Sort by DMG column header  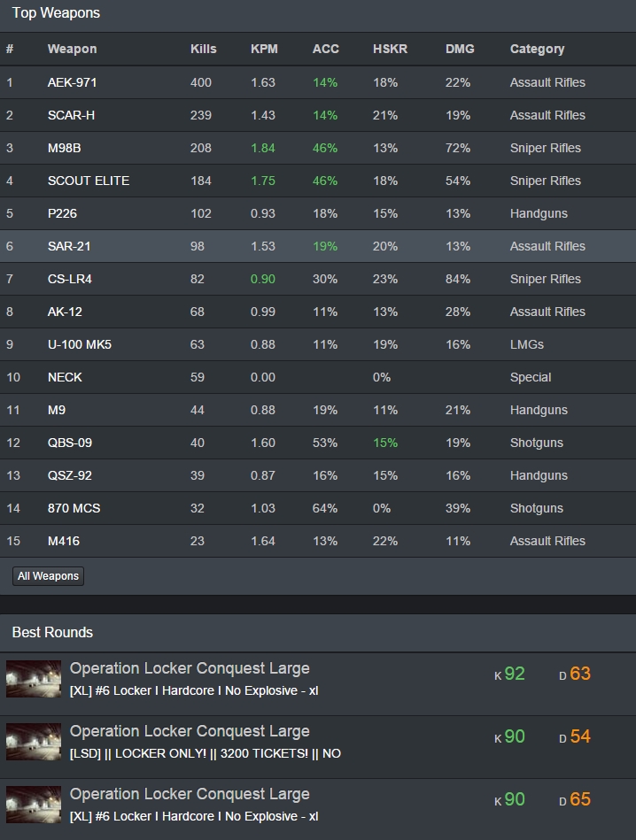click(x=460, y=49)
